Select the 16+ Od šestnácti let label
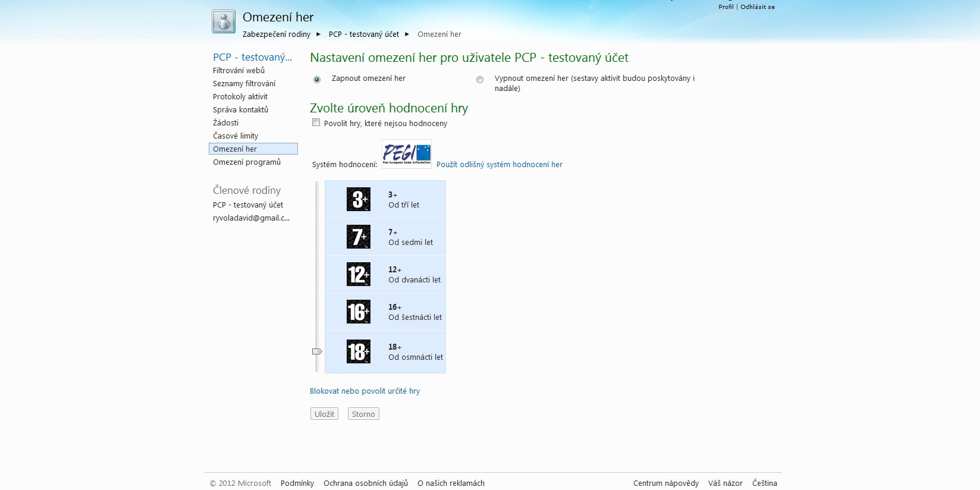The image size is (980, 490). point(415,312)
